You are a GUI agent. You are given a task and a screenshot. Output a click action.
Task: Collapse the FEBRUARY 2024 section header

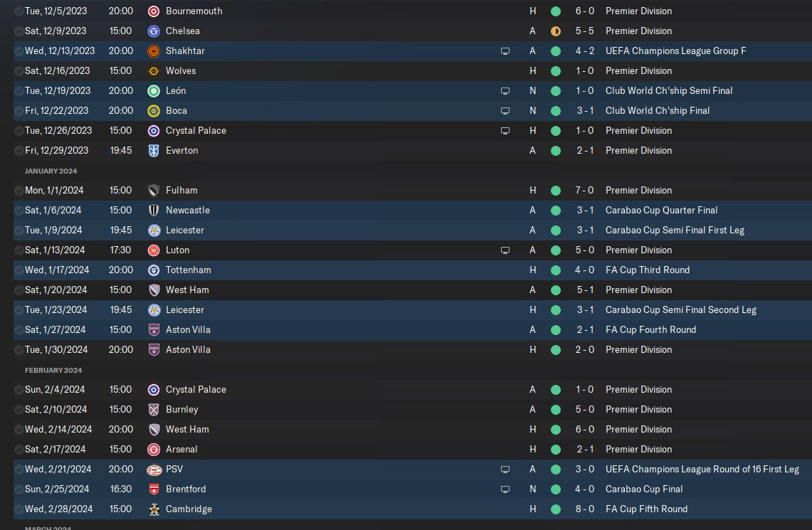53,370
